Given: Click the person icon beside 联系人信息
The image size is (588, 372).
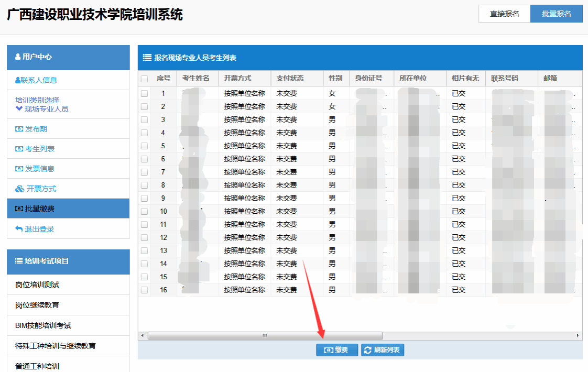Looking at the screenshot, I should [18, 80].
